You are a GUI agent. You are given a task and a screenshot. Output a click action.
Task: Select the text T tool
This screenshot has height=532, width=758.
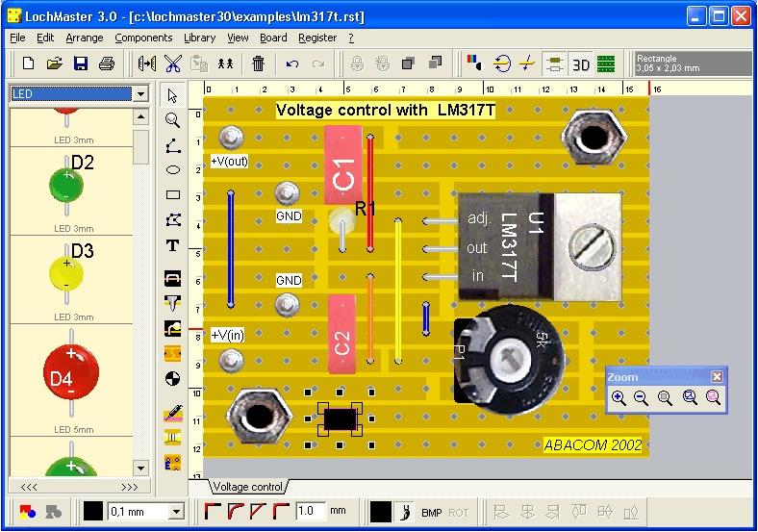pyautogui.click(x=172, y=245)
